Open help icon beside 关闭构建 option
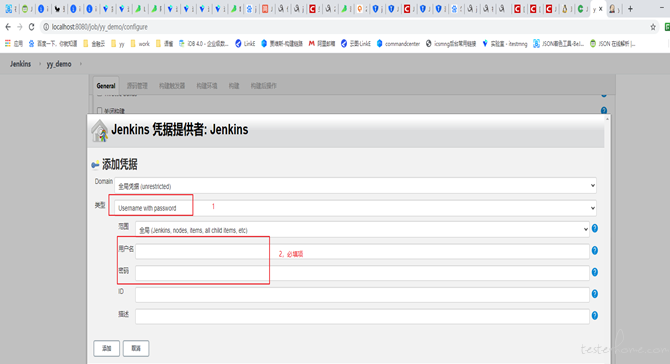This screenshot has height=364, width=670. click(x=604, y=110)
